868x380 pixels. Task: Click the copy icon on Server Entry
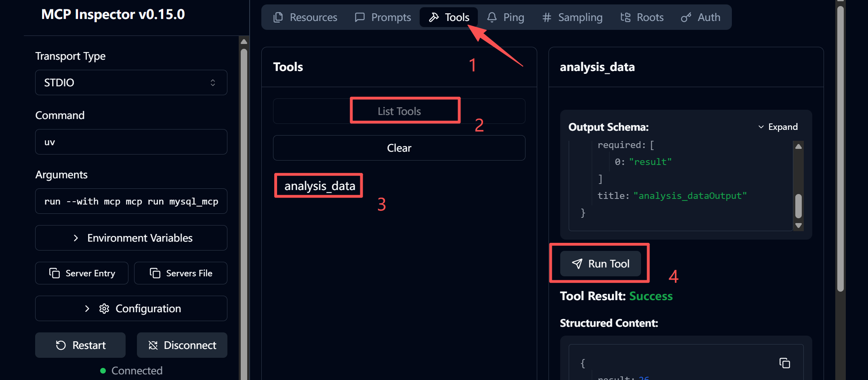[x=55, y=273]
